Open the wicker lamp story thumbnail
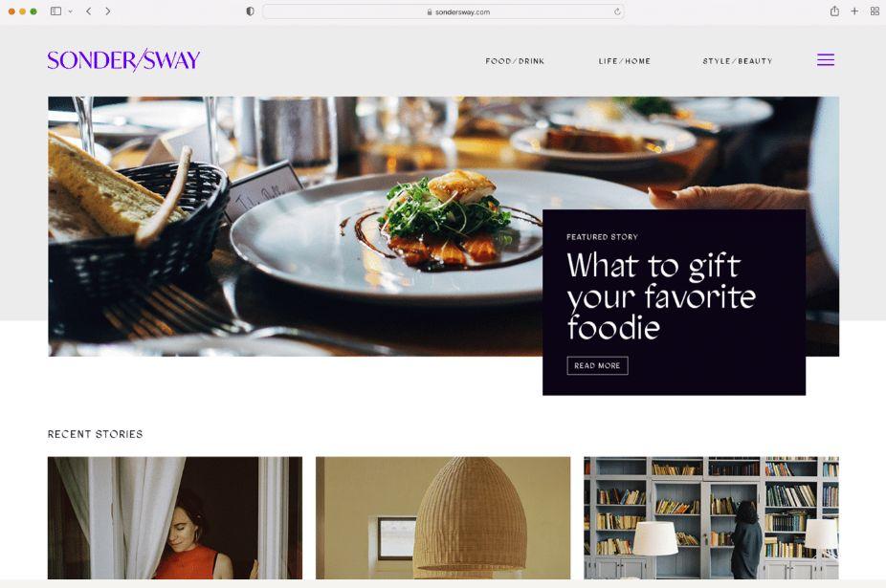This screenshot has width=886, height=588. pyautogui.click(x=443, y=518)
